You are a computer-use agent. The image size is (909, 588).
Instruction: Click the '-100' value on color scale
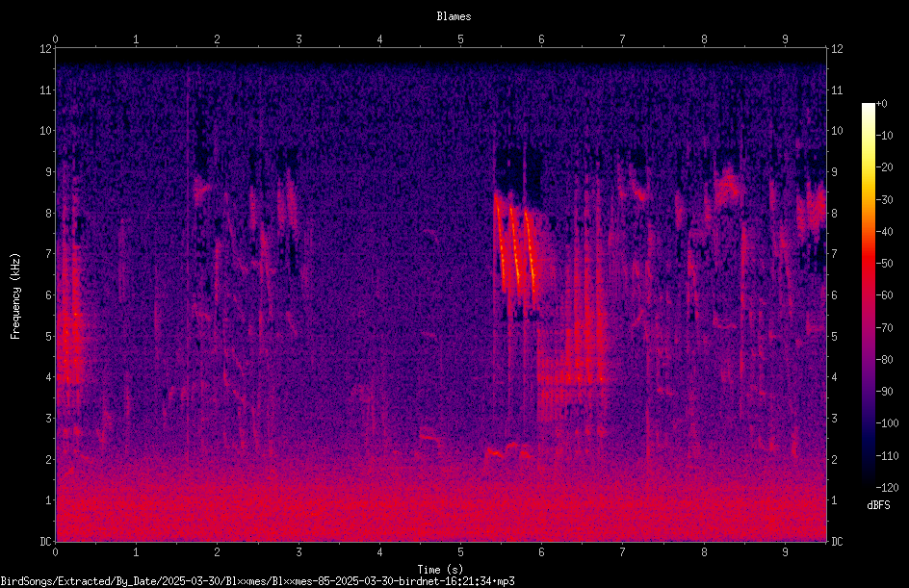pos(887,423)
